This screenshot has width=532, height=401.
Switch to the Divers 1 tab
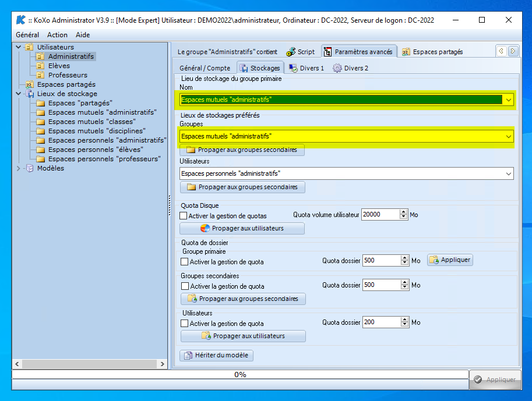[x=306, y=68]
